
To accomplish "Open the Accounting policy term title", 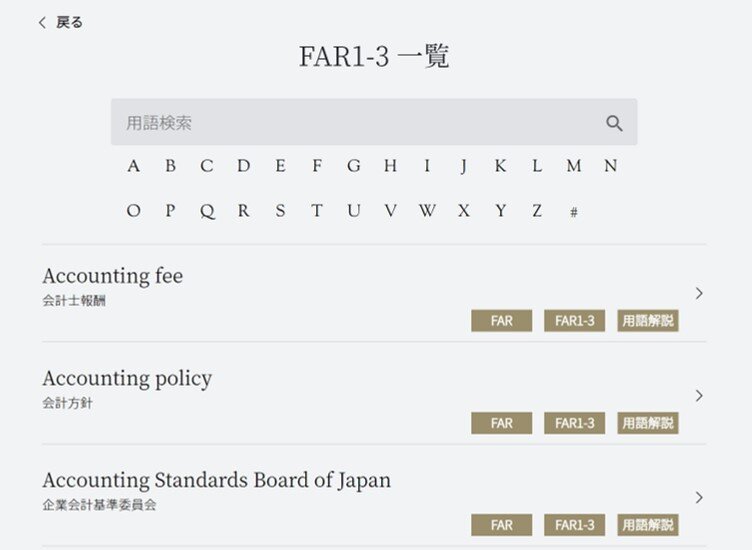I will click(x=127, y=378).
